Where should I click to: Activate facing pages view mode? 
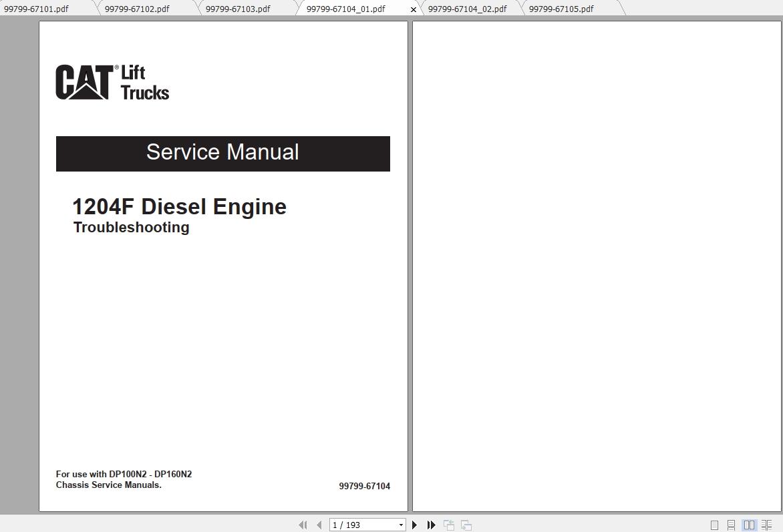pos(750,525)
